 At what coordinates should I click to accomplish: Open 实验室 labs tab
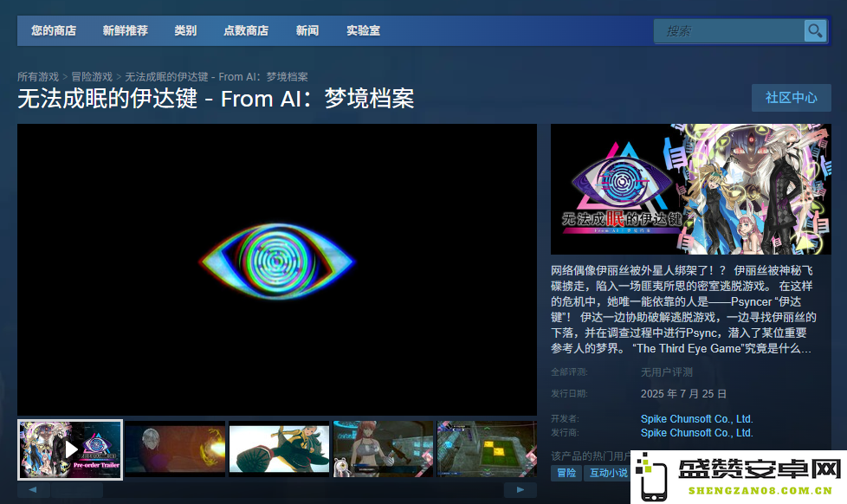point(363,31)
